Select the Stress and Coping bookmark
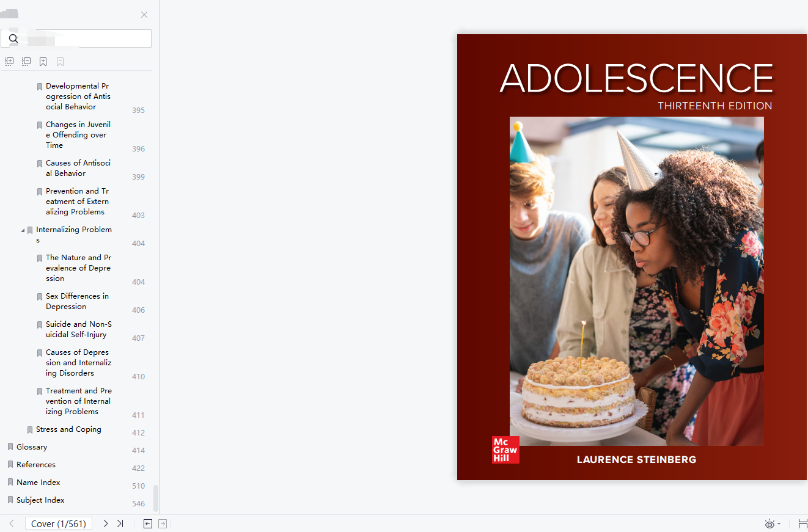Screen dimensions: 808x532 pyautogui.click(x=68, y=429)
